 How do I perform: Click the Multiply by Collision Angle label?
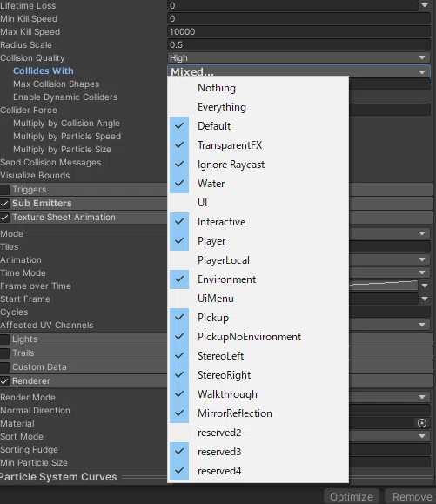66,123
